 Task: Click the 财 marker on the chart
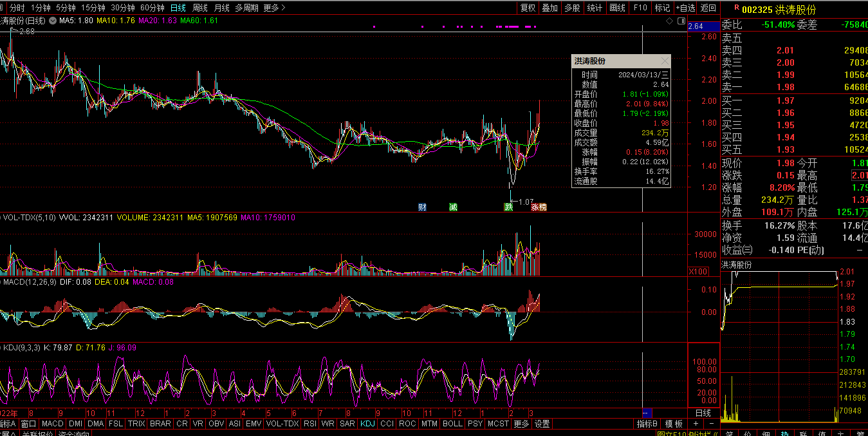pyautogui.click(x=422, y=207)
